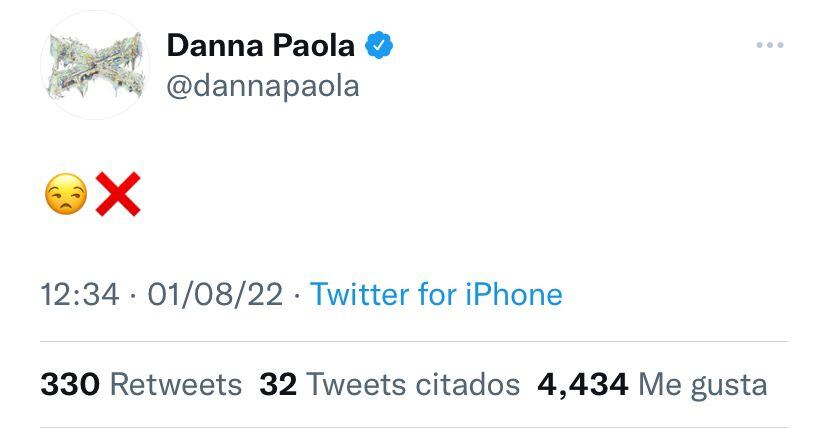Open the three-dot more options menu
The image size is (828, 436).
(769, 46)
